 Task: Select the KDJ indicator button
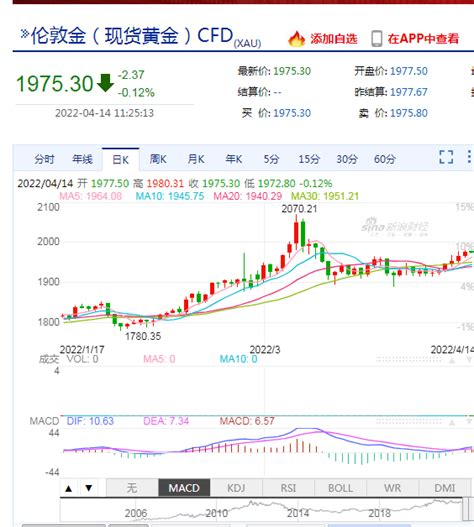tap(236, 488)
